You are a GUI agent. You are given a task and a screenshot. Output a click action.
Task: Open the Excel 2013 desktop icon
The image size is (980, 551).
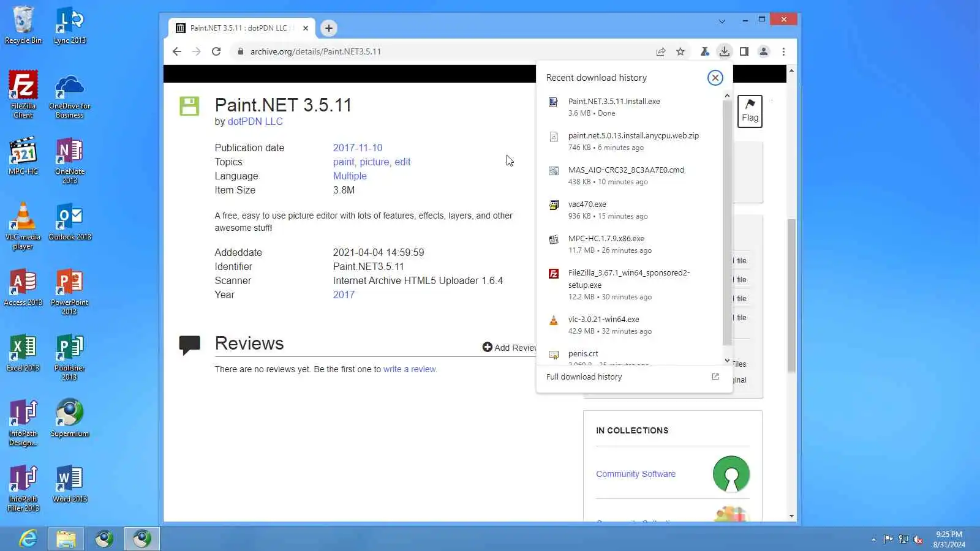[x=23, y=353]
